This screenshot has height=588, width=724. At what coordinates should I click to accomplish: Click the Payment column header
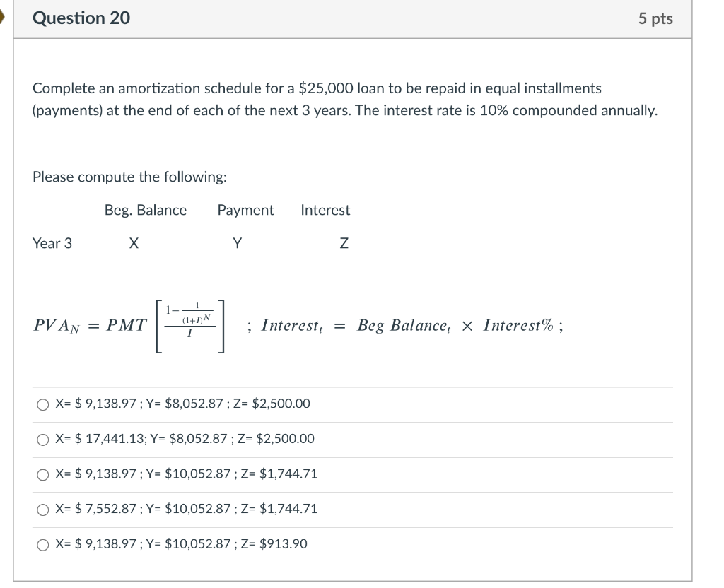click(245, 211)
